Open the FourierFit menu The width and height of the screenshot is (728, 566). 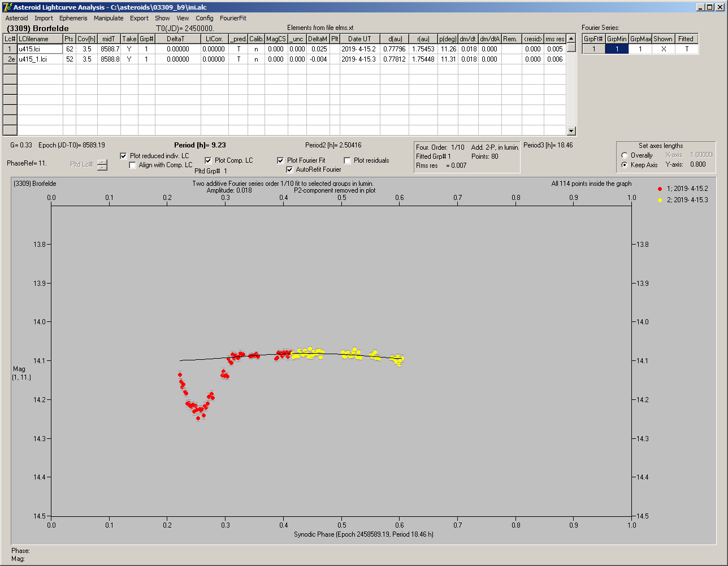tap(233, 18)
